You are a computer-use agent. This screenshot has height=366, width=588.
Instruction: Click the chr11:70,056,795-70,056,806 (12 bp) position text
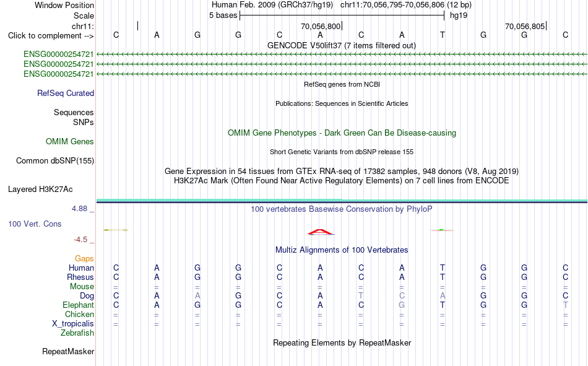pyautogui.click(x=406, y=5)
